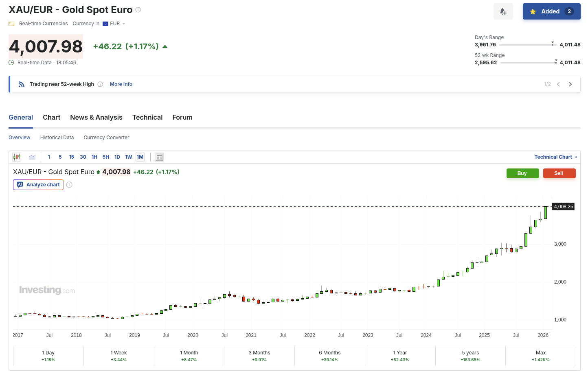Open the News & Analysis tab
Viewport: 588px width, 378px height.
click(x=96, y=117)
